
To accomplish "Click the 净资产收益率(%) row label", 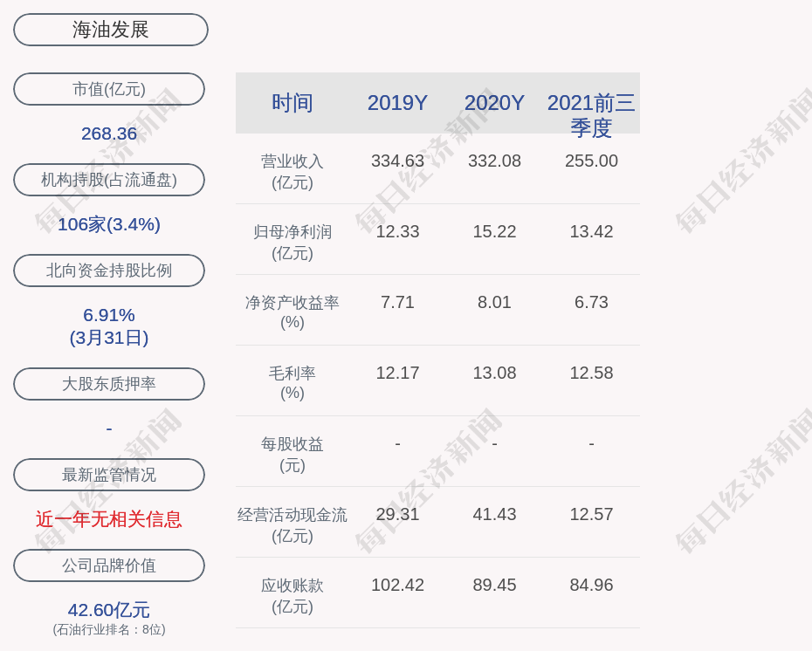I will [x=292, y=312].
